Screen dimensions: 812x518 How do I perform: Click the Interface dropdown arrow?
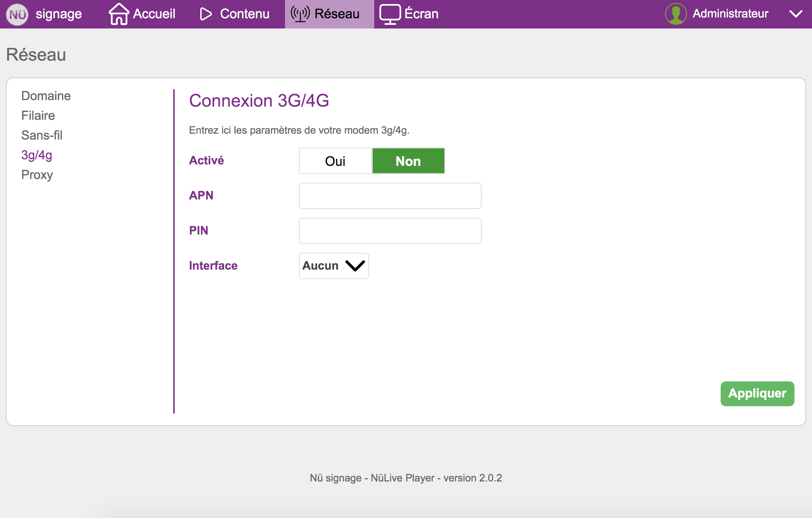point(355,266)
